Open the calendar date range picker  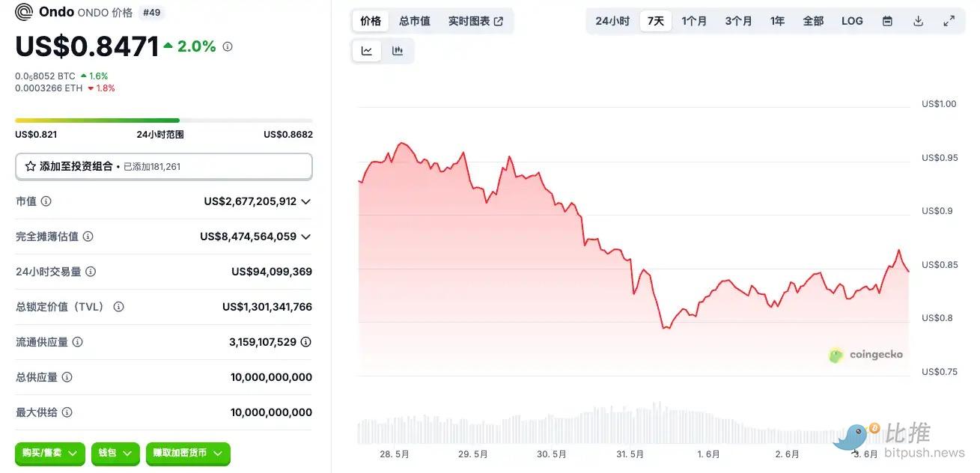(x=887, y=21)
